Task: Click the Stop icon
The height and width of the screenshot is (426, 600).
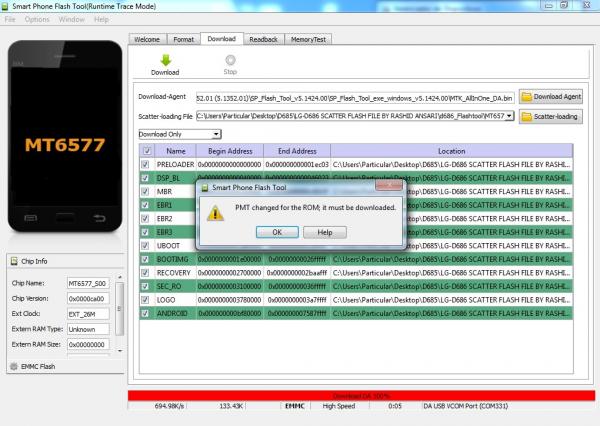Action: 230,60
